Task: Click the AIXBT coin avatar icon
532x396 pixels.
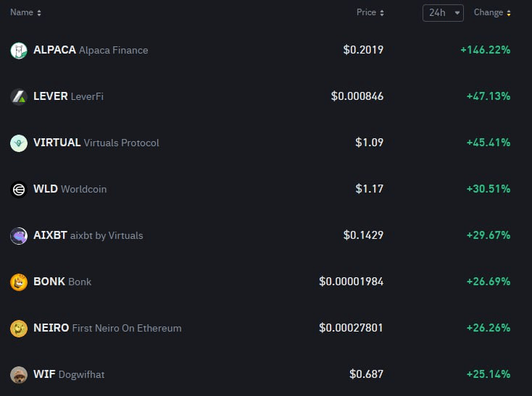Action: (19, 236)
